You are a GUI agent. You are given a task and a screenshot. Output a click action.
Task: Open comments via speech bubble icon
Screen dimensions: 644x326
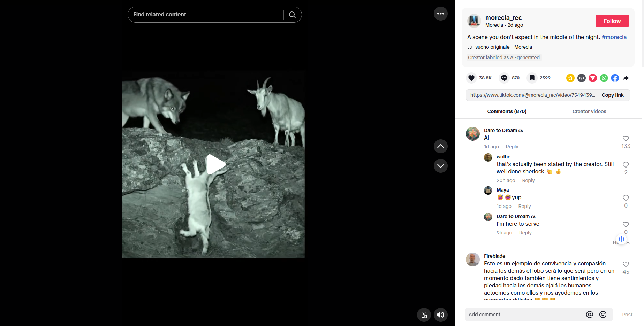[504, 78]
